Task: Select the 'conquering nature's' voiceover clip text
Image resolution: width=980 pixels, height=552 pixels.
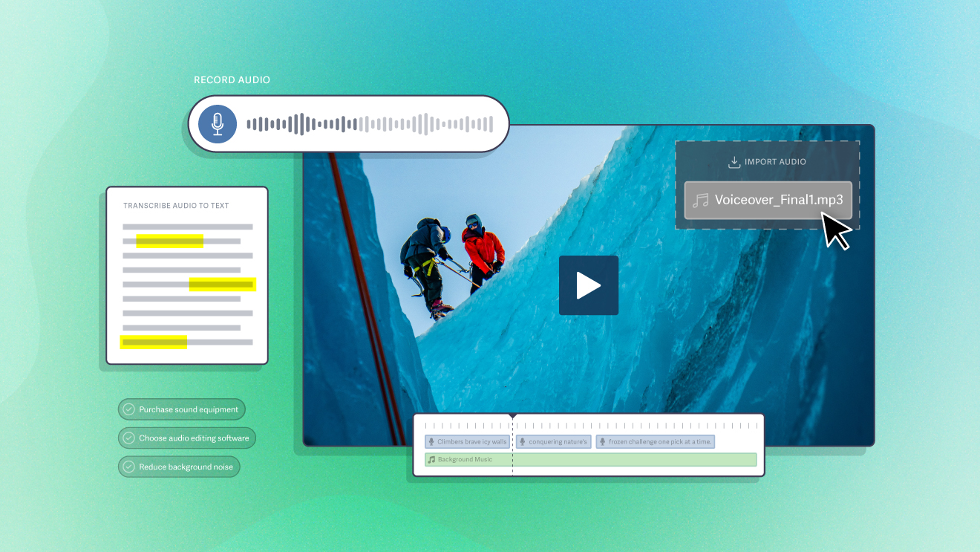Action: [x=558, y=442]
